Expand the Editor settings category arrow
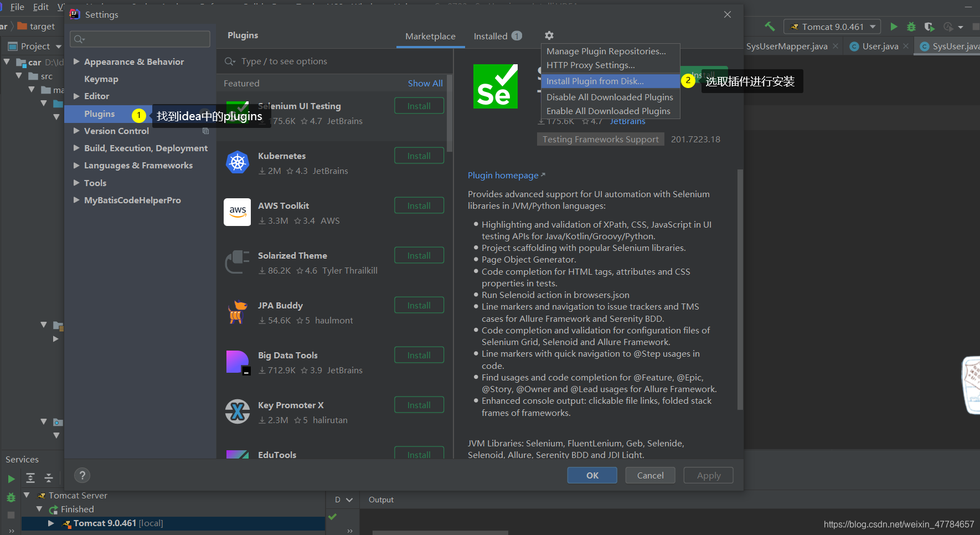The image size is (980, 535). pos(76,96)
